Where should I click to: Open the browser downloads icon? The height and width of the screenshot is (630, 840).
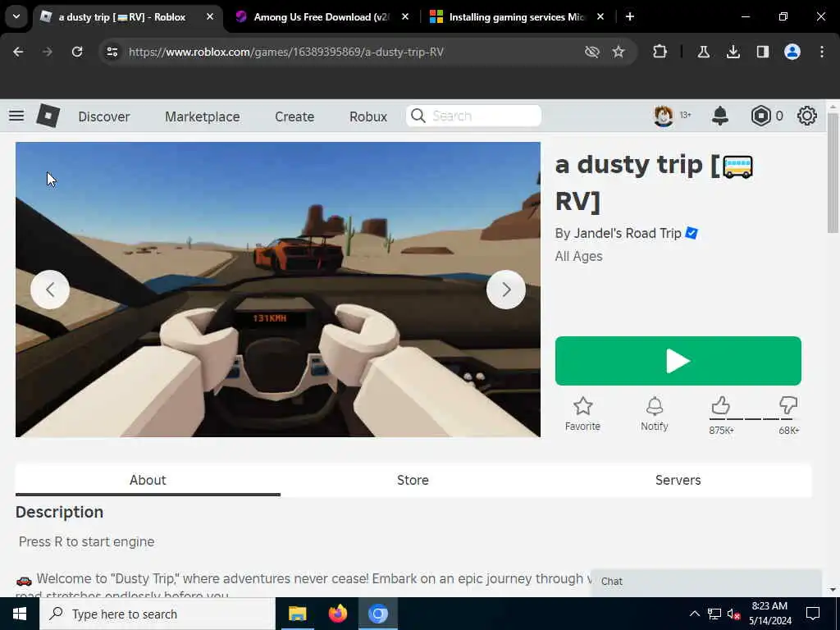(x=733, y=52)
